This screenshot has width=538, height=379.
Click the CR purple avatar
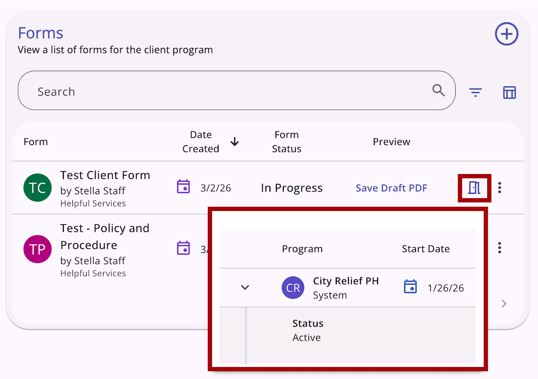point(293,287)
